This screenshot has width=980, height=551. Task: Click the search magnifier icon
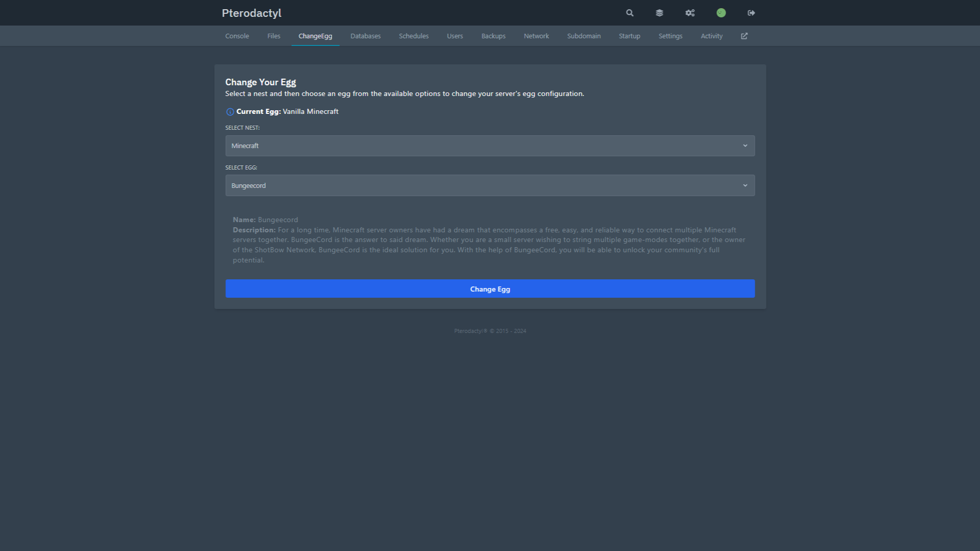coord(629,13)
